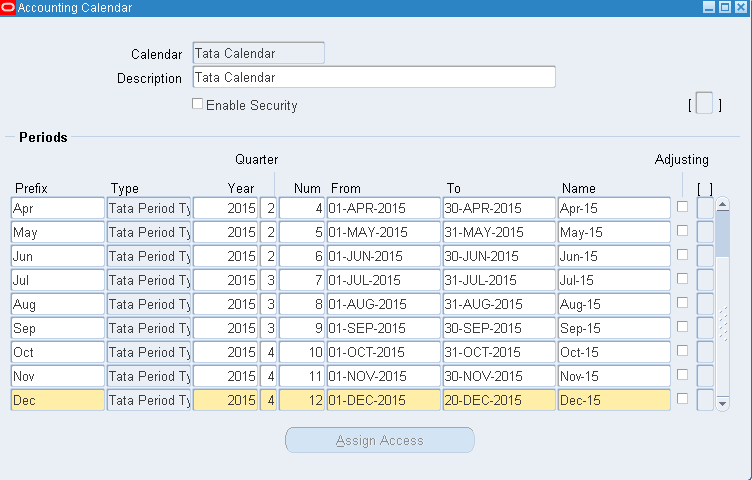Click the Type field in the May row

pos(148,232)
